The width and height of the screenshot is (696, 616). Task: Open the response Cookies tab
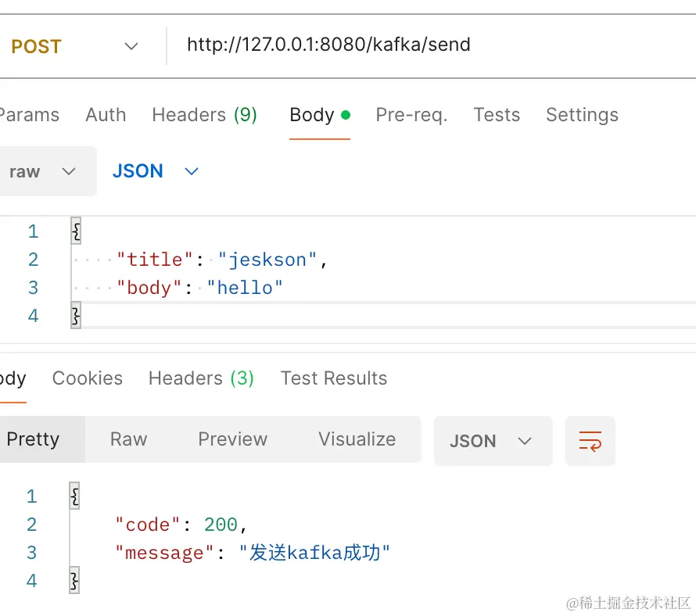click(x=87, y=378)
